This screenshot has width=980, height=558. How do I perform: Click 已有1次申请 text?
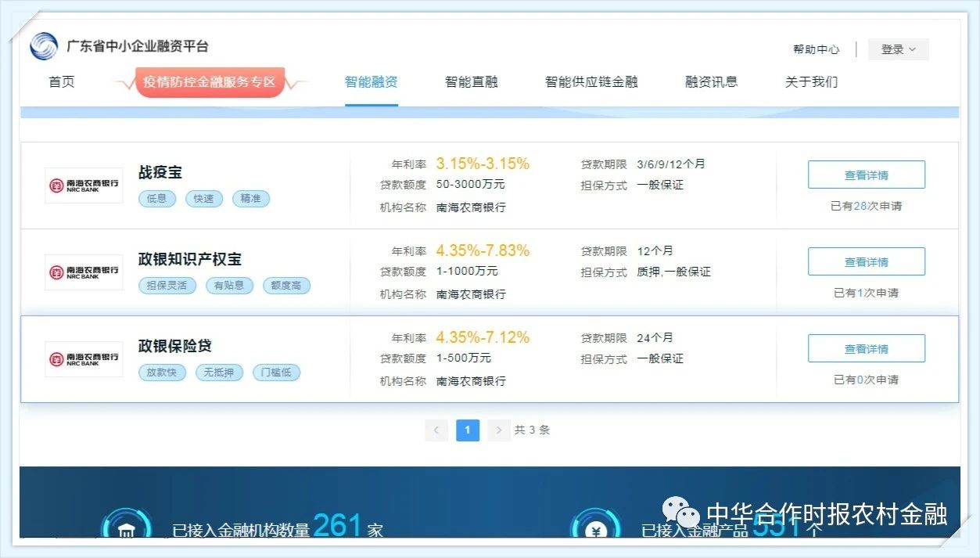pyautogui.click(x=867, y=293)
